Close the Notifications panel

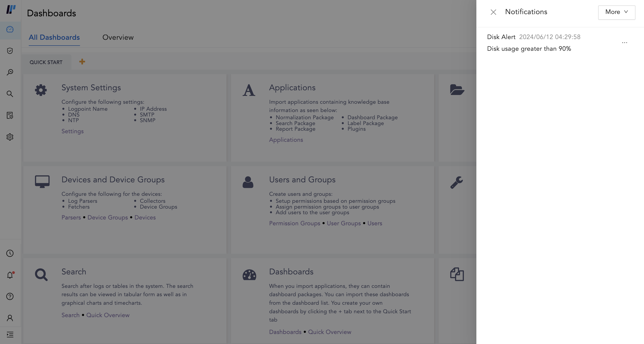(x=493, y=12)
